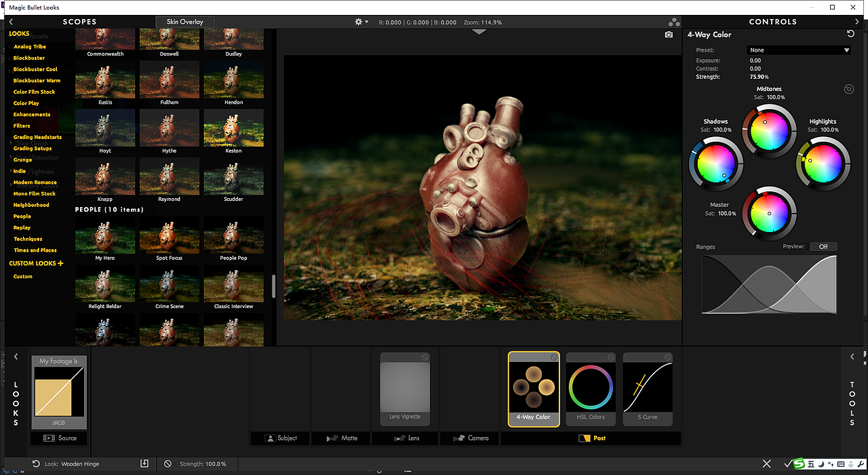Take a snapshot with the camera icon
Screen dimensions: 868x475
[669, 35]
